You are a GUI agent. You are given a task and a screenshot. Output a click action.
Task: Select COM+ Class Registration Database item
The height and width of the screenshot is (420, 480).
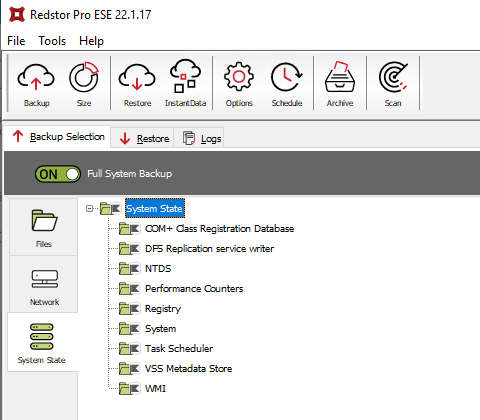coord(219,229)
